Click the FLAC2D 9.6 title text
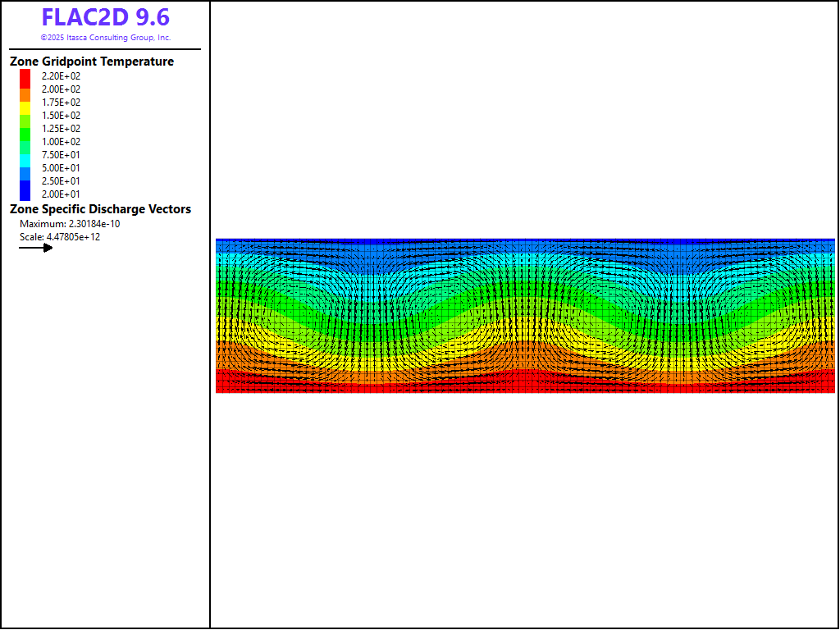 point(105,18)
